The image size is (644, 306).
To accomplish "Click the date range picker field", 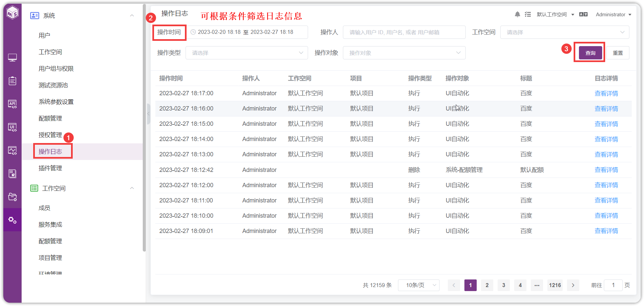I will (x=247, y=32).
